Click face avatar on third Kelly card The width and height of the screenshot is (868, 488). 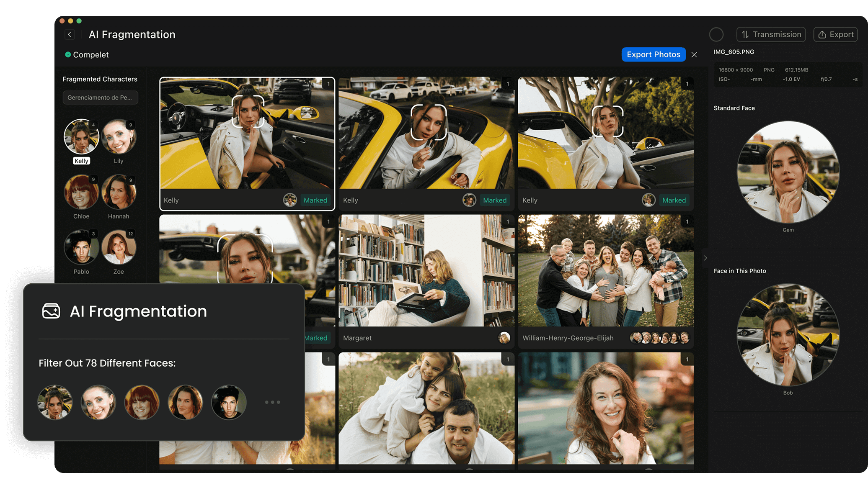648,200
